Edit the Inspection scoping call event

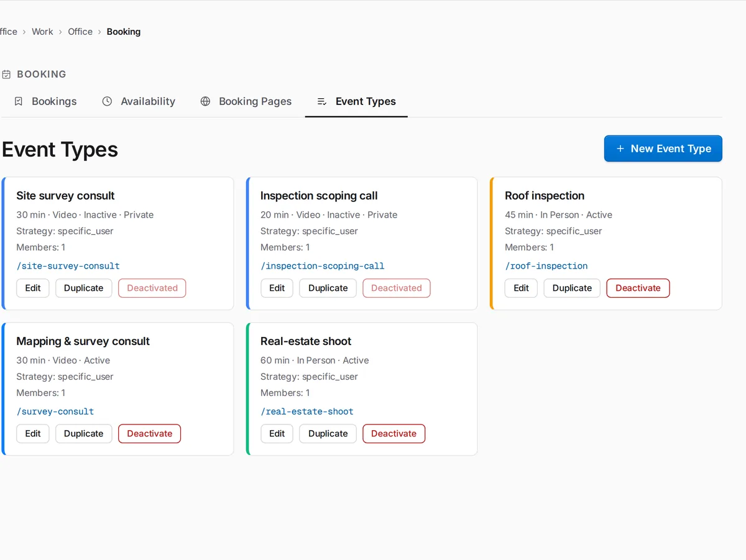[277, 288]
